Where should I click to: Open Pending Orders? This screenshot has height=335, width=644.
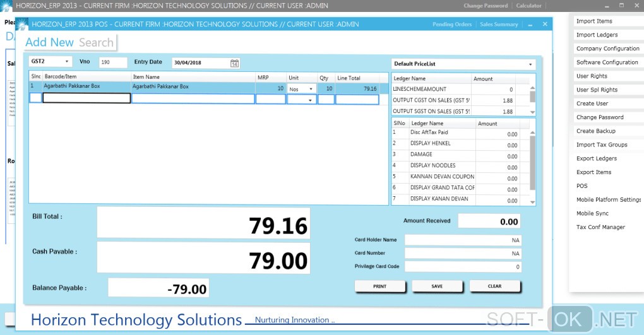click(452, 24)
